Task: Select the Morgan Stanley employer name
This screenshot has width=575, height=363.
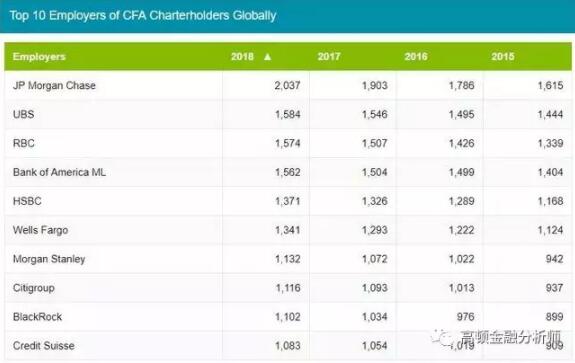Action: pyautogui.click(x=49, y=259)
